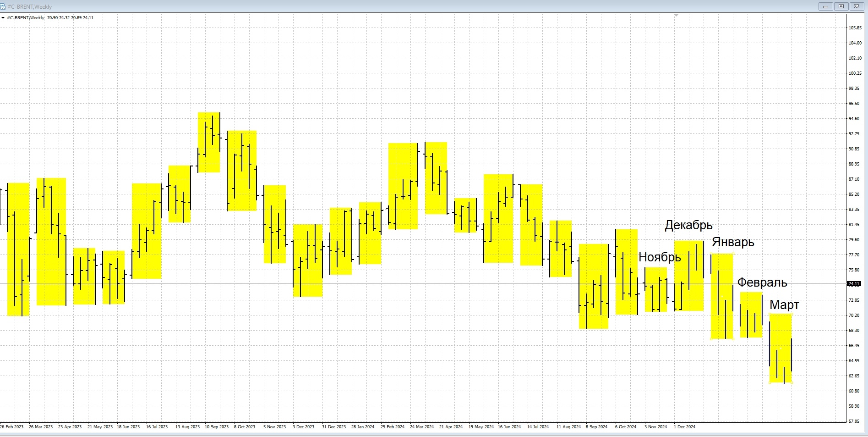Select the Ноябрь text label
The width and height of the screenshot is (868, 437).
click(660, 257)
